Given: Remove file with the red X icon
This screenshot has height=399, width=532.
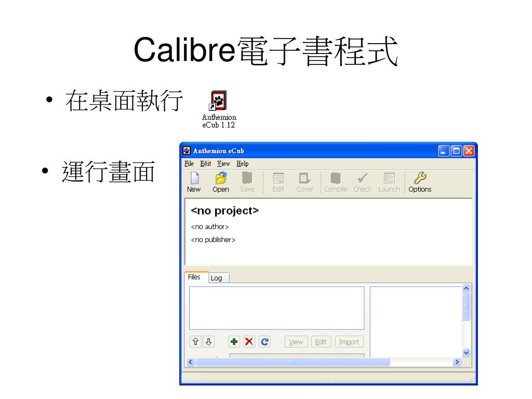Looking at the screenshot, I should click(249, 342).
